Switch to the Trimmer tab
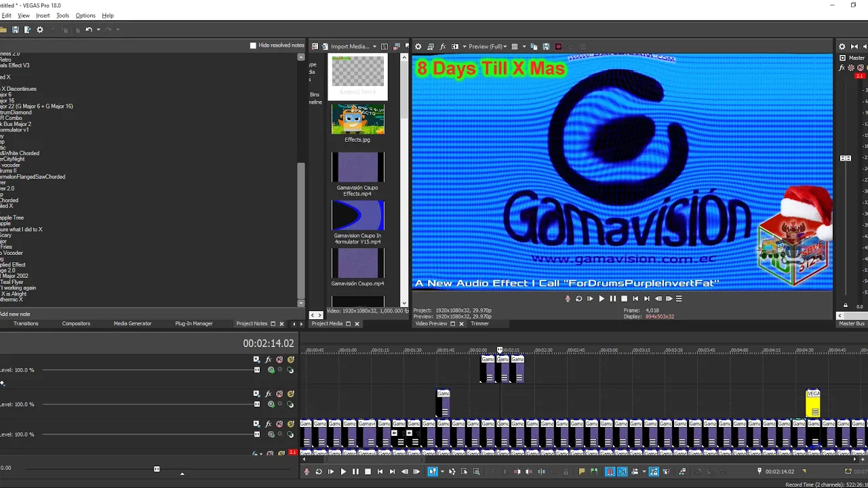The width and height of the screenshot is (868, 488). [480, 324]
